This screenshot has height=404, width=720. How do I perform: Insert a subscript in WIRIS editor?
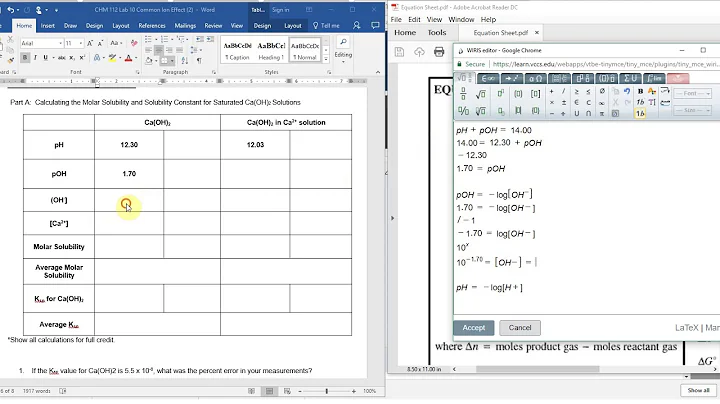pos(500,111)
